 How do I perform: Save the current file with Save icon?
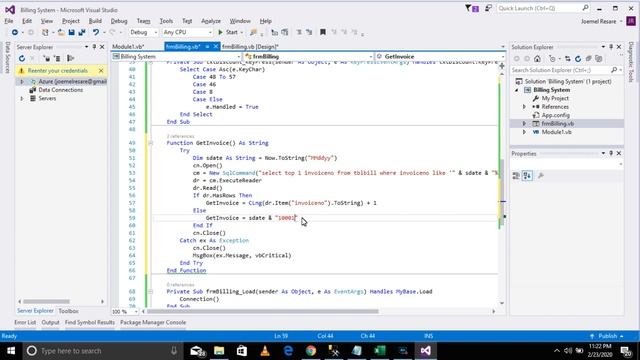71,32
